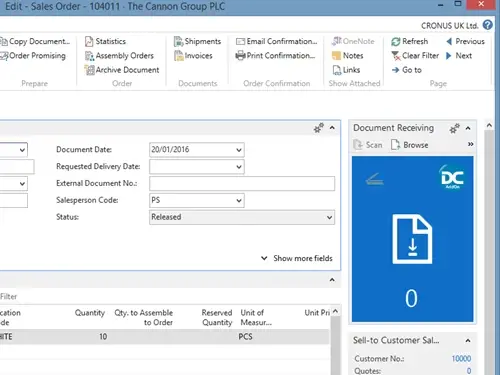Open the Quotes count link
The height and width of the screenshot is (375, 500).
(469, 371)
